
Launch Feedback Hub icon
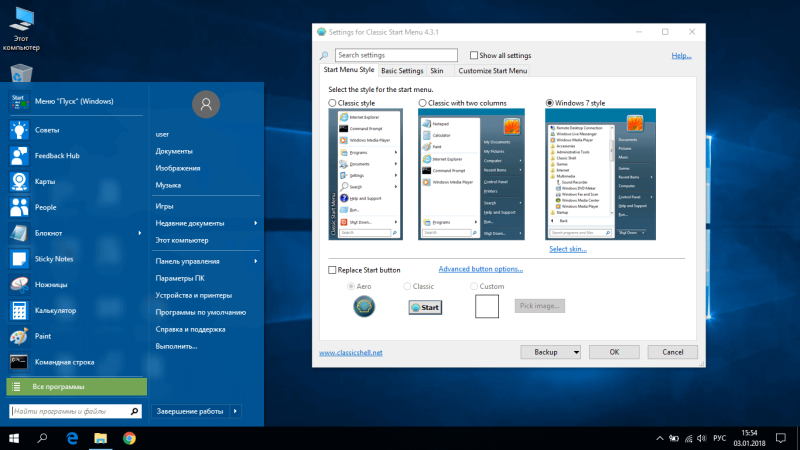(19, 156)
